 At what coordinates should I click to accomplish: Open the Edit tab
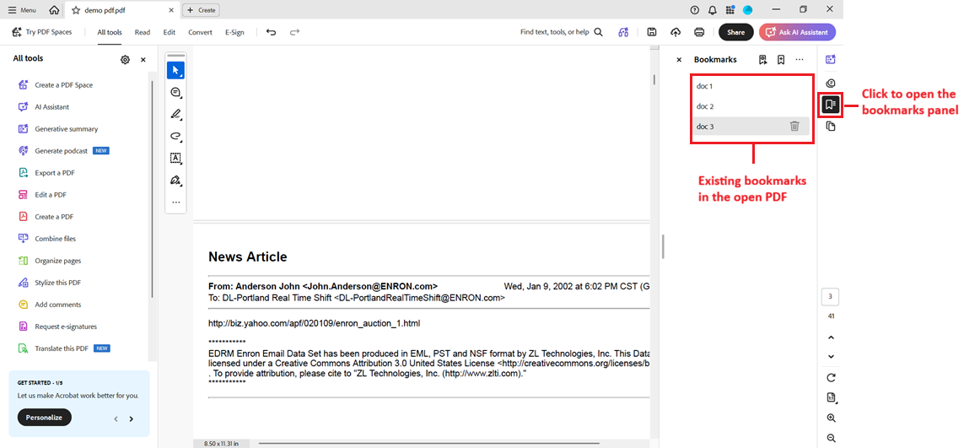coord(170,32)
